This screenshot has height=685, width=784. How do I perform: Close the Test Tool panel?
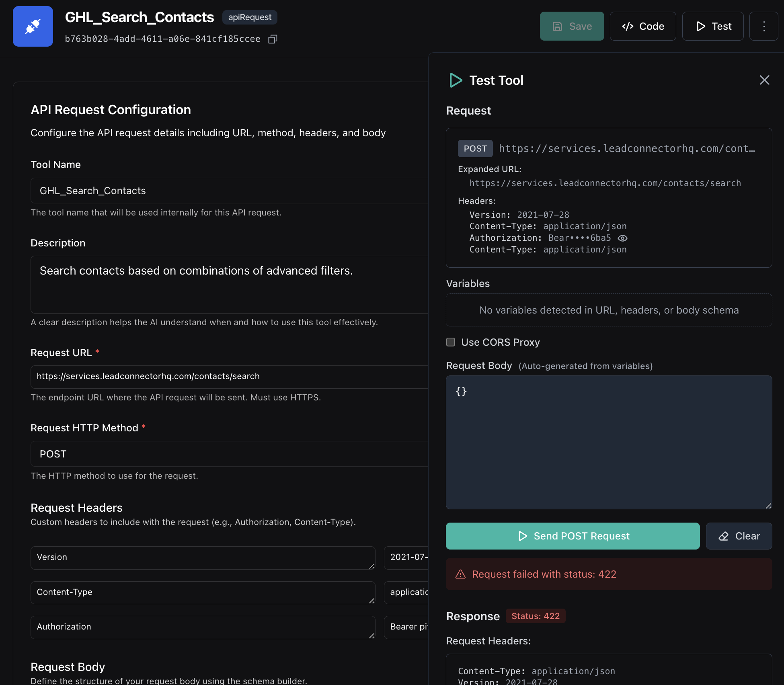click(x=764, y=80)
